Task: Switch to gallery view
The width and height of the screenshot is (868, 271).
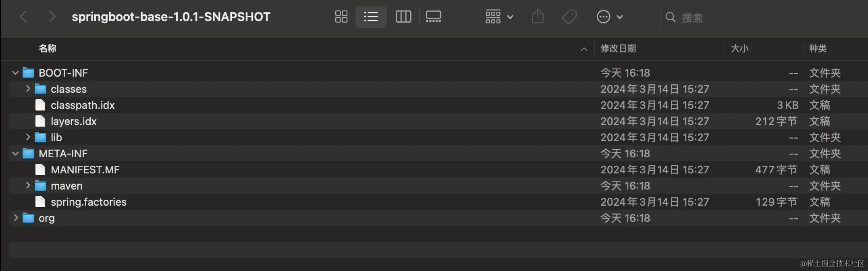Action: click(x=433, y=17)
